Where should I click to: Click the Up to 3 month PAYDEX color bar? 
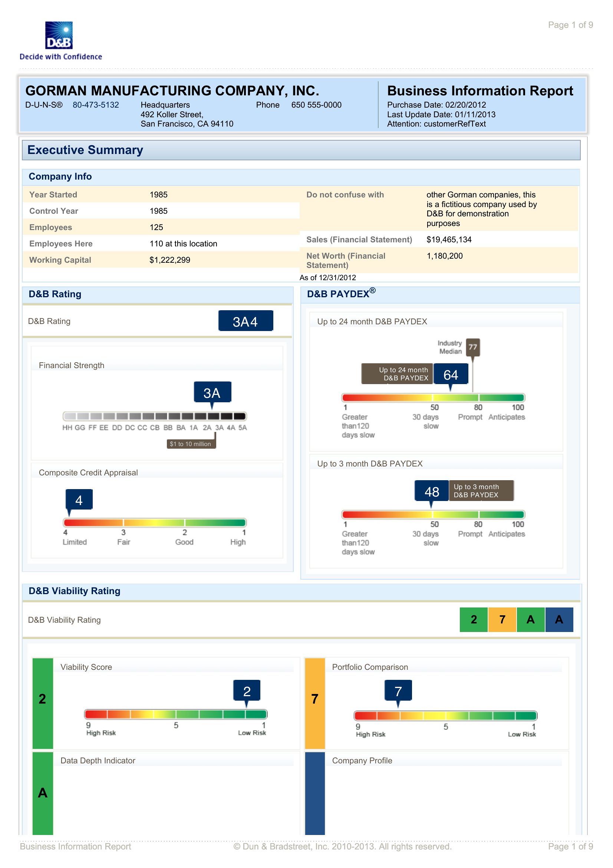(x=433, y=514)
